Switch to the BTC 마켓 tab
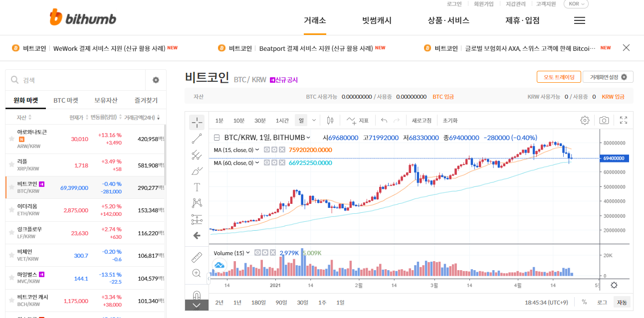This screenshot has height=318, width=644. (66, 100)
